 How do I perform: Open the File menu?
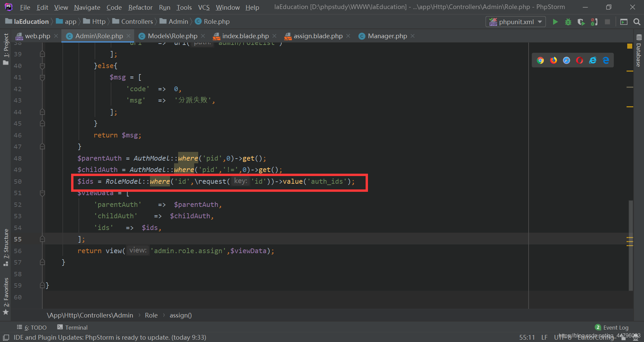pos(25,7)
